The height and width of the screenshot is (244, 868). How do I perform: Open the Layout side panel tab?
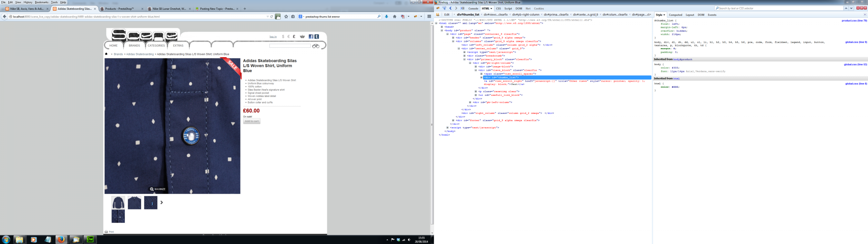[690, 15]
